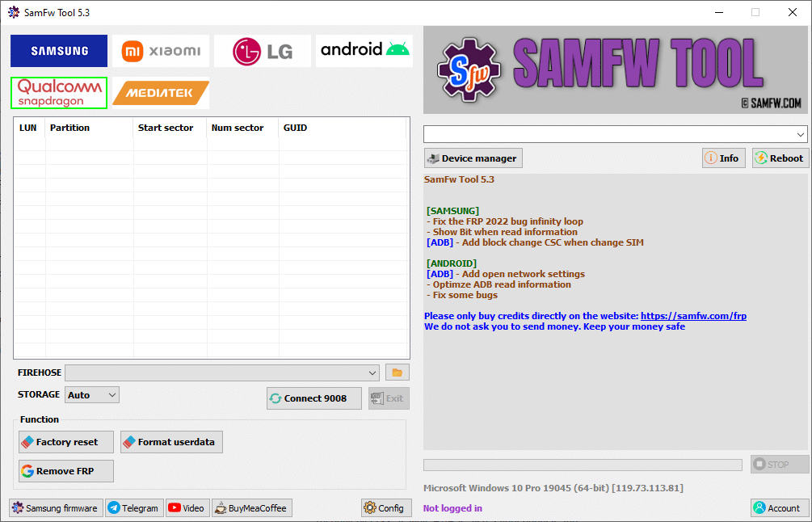
Task: Launch the Device manager
Action: point(473,158)
